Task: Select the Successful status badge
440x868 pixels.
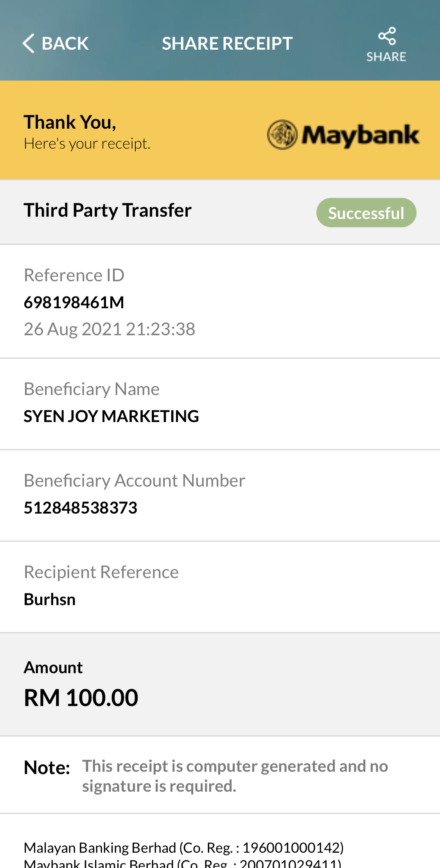Action: tap(366, 213)
